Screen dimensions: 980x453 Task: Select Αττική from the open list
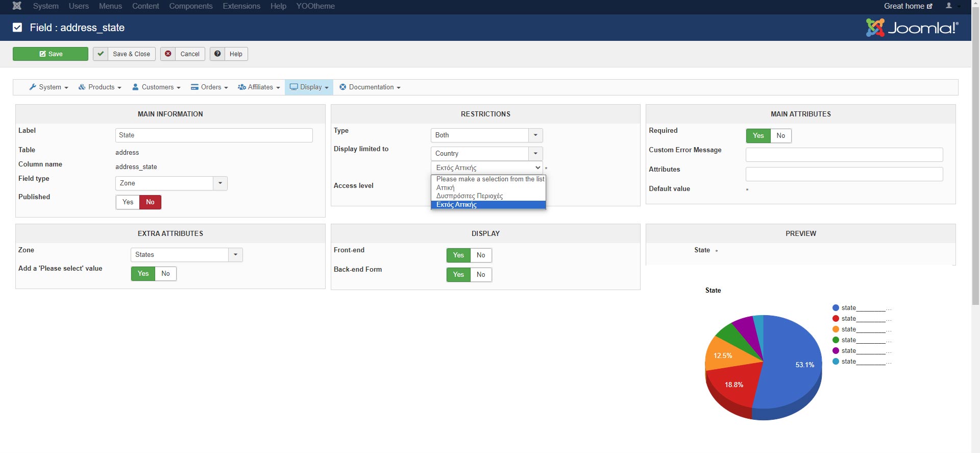tap(446, 188)
